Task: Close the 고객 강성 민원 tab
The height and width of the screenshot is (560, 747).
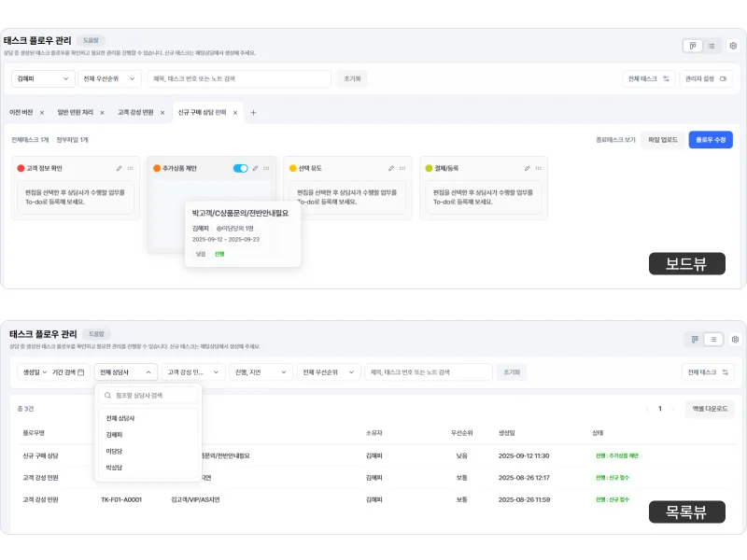Action: pos(162,113)
